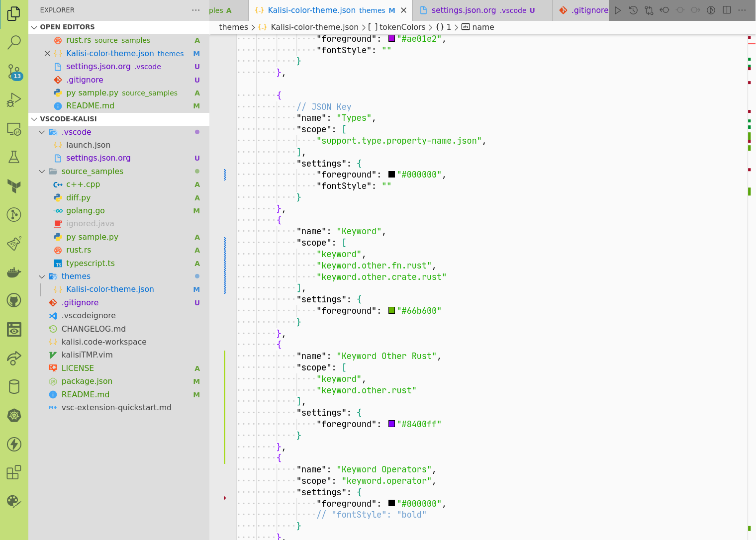The image size is (756, 540).
Task: Open Source Control with 13 changes badge
Action: click(x=14, y=72)
